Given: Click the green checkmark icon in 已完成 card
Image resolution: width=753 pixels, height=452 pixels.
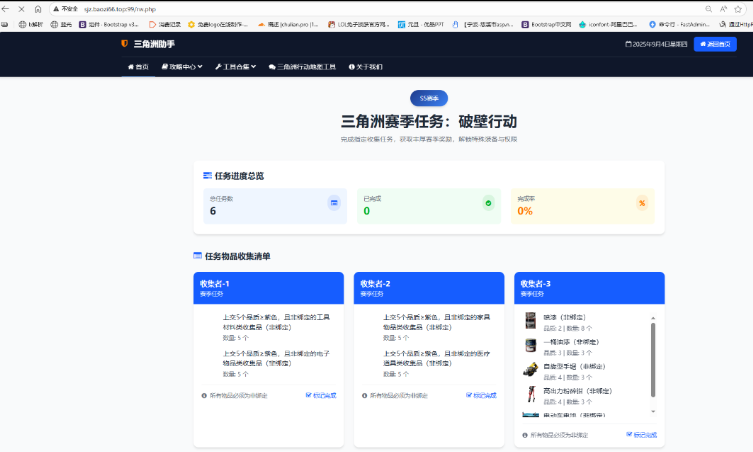Looking at the screenshot, I should point(488,203).
